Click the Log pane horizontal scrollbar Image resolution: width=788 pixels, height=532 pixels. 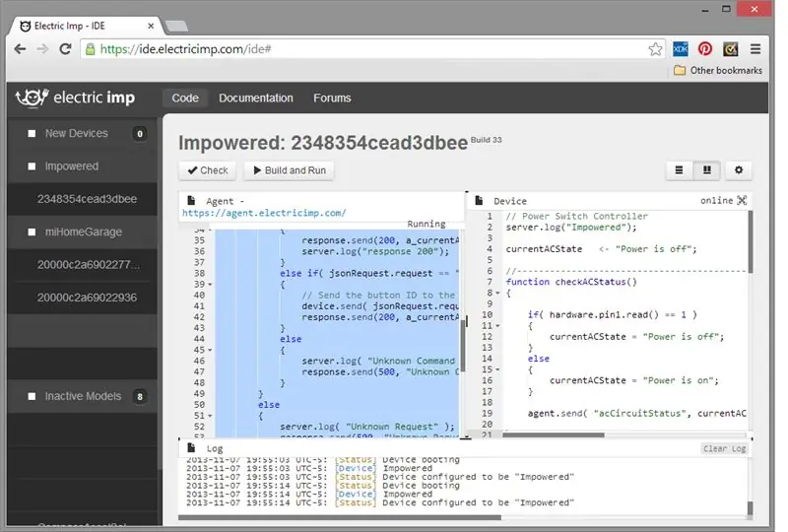pos(340,517)
